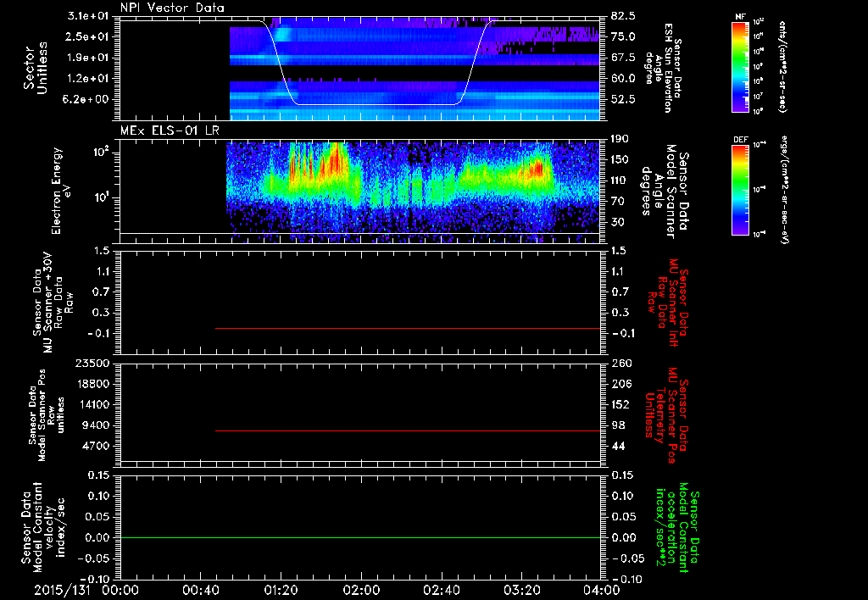868x600 pixels.
Task: Click the date label '2015/131'
Action: (x=62, y=590)
